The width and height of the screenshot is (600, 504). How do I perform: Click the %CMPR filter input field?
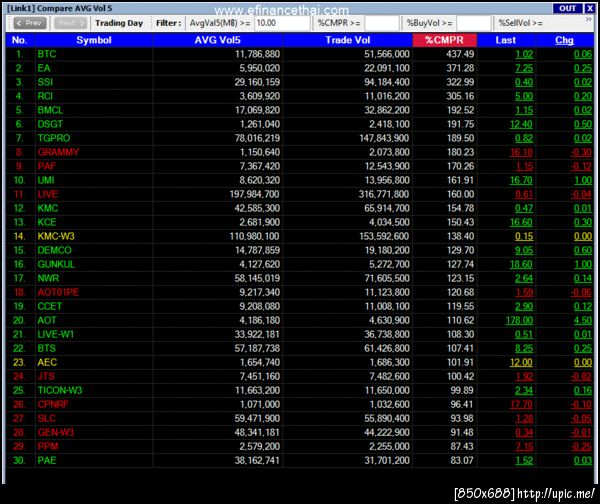382,23
